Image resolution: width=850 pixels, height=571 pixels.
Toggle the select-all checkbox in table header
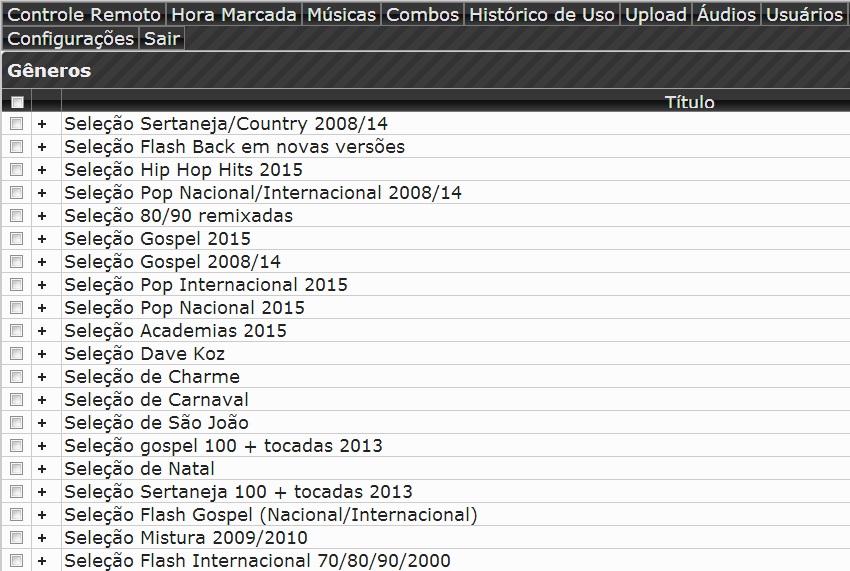(x=16, y=101)
